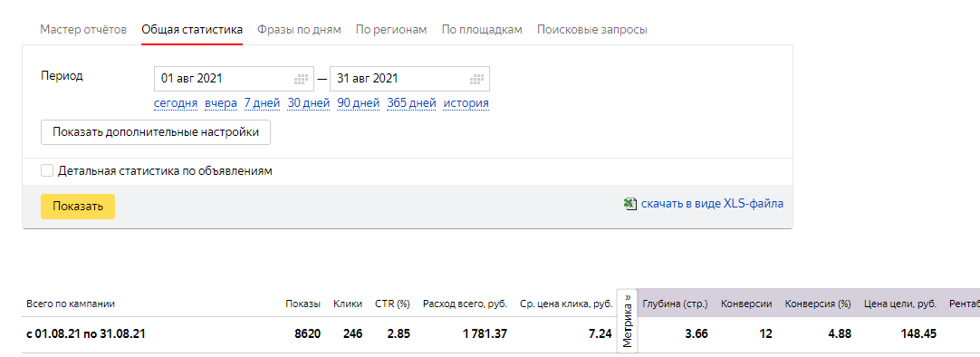The width and height of the screenshot is (980, 357).
Task: Go to the По регионам tab
Action: coord(391,29)
